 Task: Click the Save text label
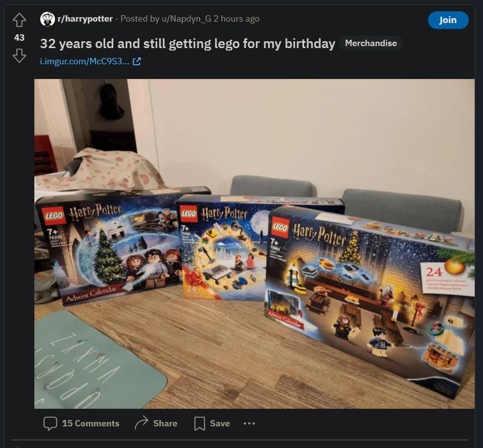(x=220, y=423)
